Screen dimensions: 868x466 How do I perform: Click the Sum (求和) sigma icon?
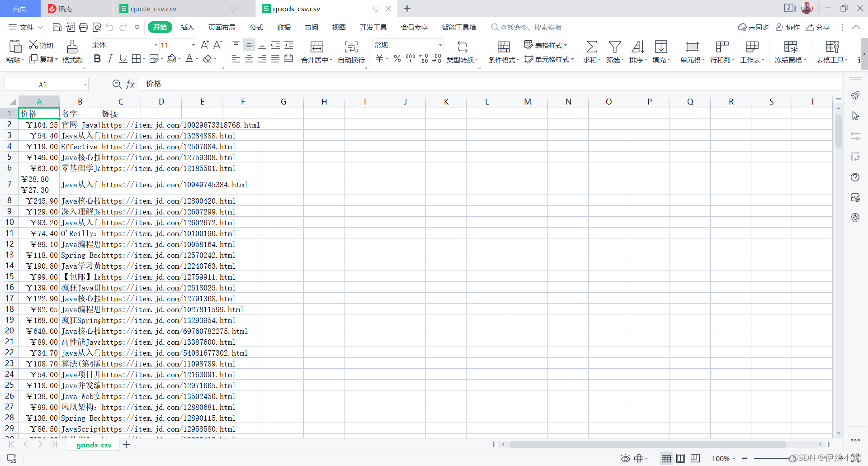(x=591, y=47)
